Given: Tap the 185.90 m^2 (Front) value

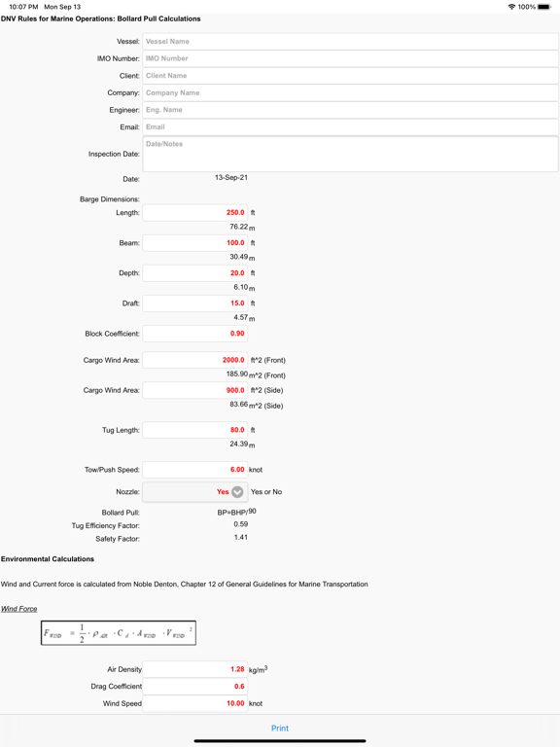Looking at the screenshot, I should point(256,374).
